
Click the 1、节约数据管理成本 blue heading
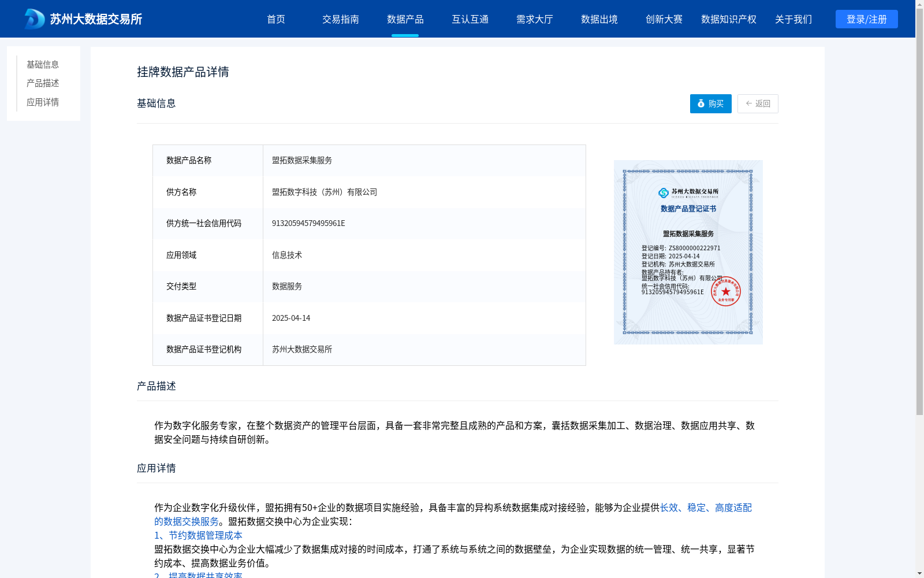coord(198,535)
